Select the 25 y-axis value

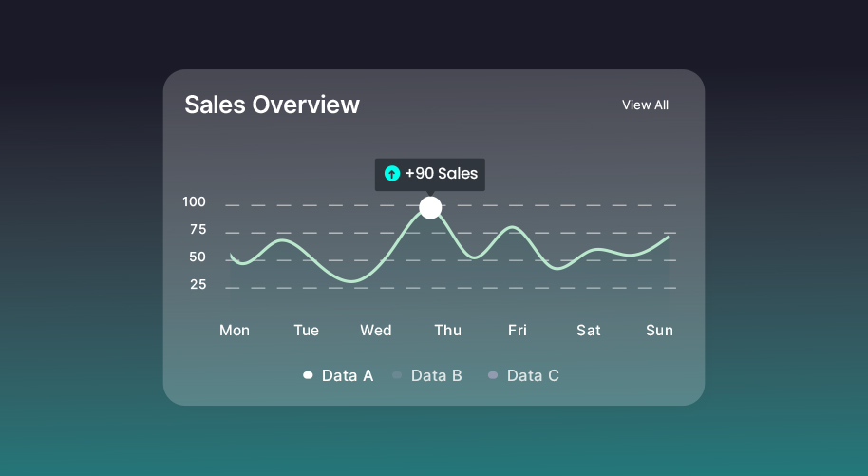point(198,284)
